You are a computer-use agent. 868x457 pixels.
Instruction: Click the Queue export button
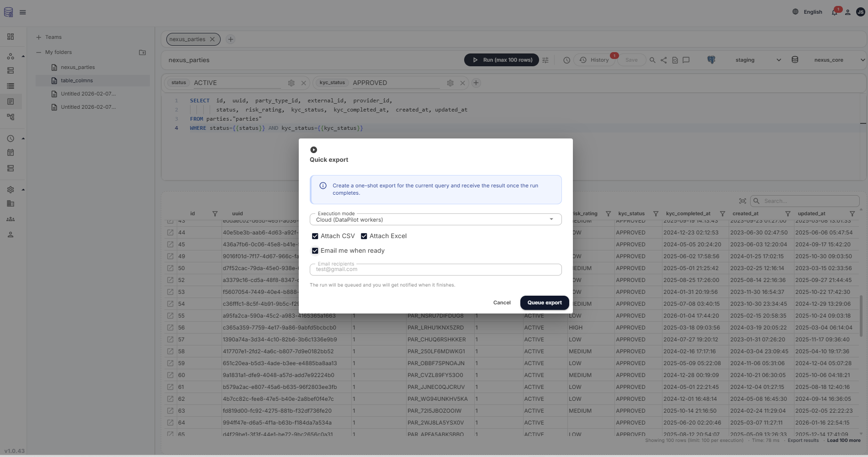click(544, 303)
